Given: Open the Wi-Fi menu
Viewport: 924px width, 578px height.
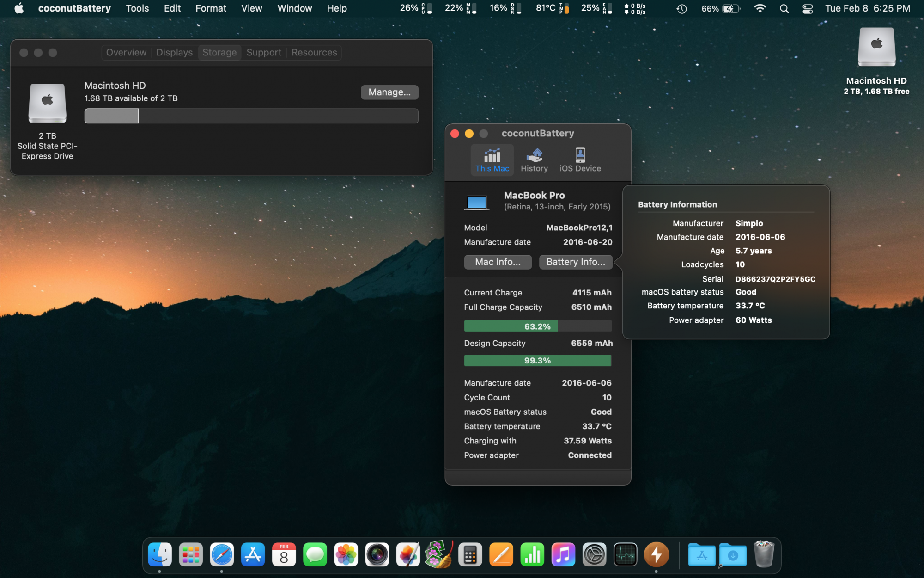Looking at the screenshot, I should 760,8.
